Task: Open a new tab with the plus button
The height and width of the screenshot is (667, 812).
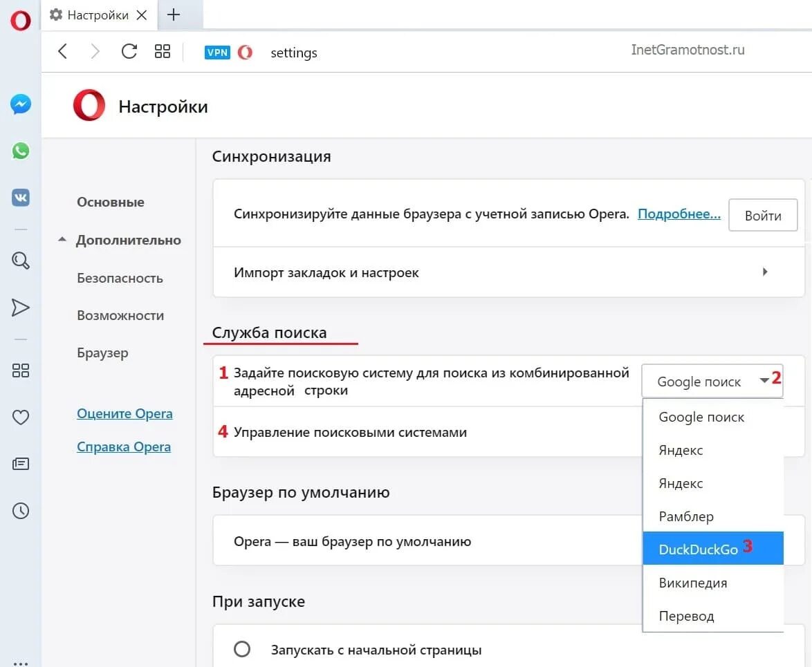Action: click(x=174, y=15)
